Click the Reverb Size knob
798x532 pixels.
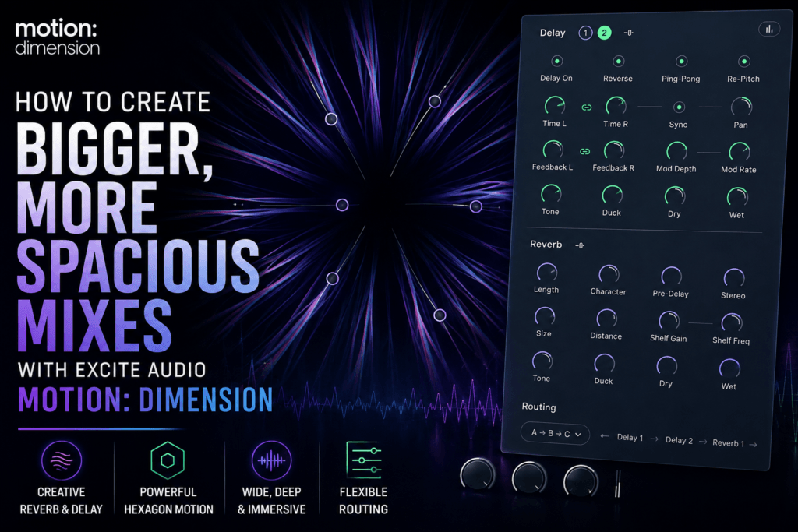click(x=545, y=317)
